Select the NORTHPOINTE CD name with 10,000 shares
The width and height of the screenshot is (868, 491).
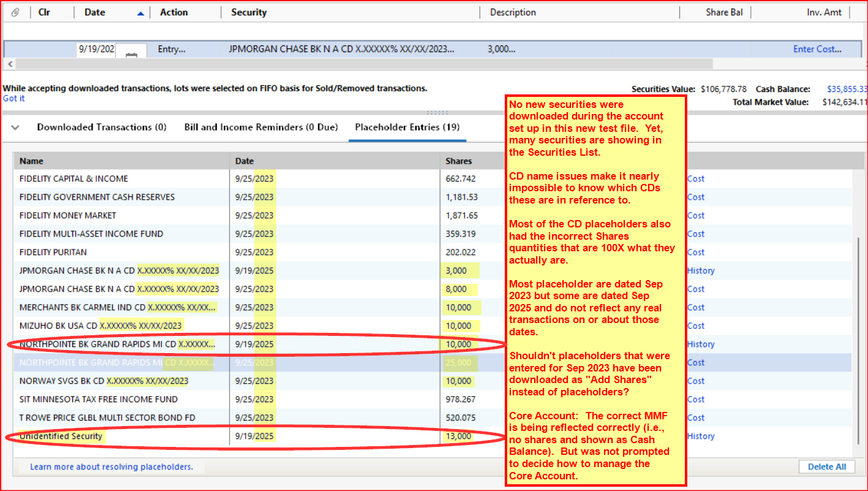pyautogui.click(x=117, y=344)
